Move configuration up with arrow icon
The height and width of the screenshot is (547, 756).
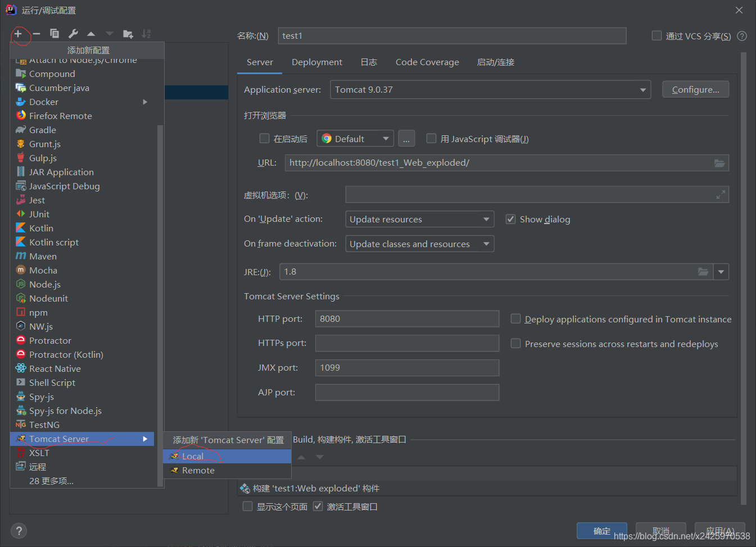(x=91, y=34)
